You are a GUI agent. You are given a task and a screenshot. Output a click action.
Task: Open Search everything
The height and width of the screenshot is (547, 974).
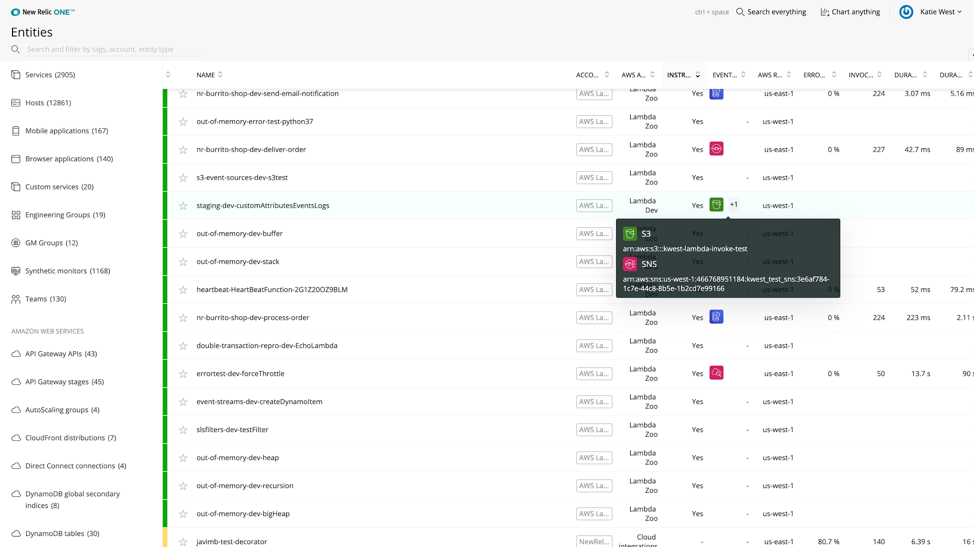771,12
